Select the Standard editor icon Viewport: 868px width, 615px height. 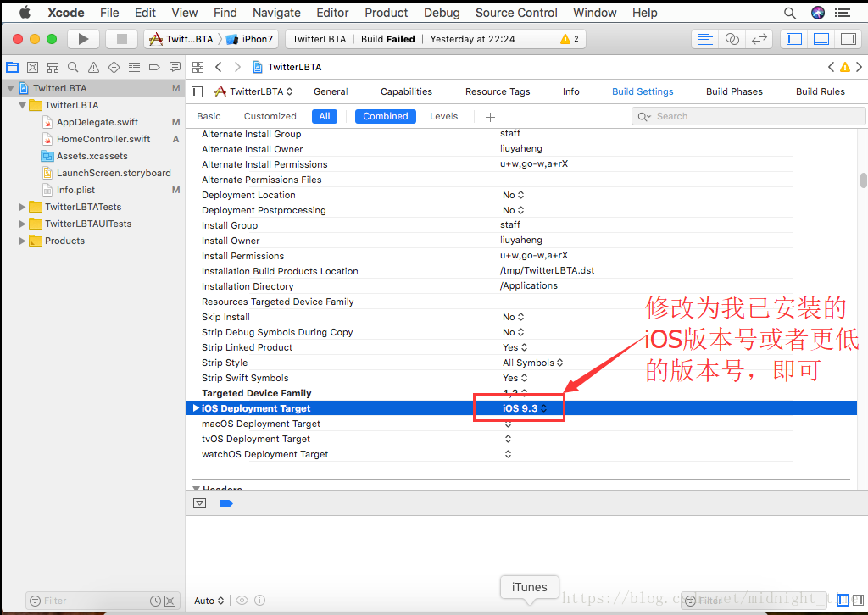704,39
